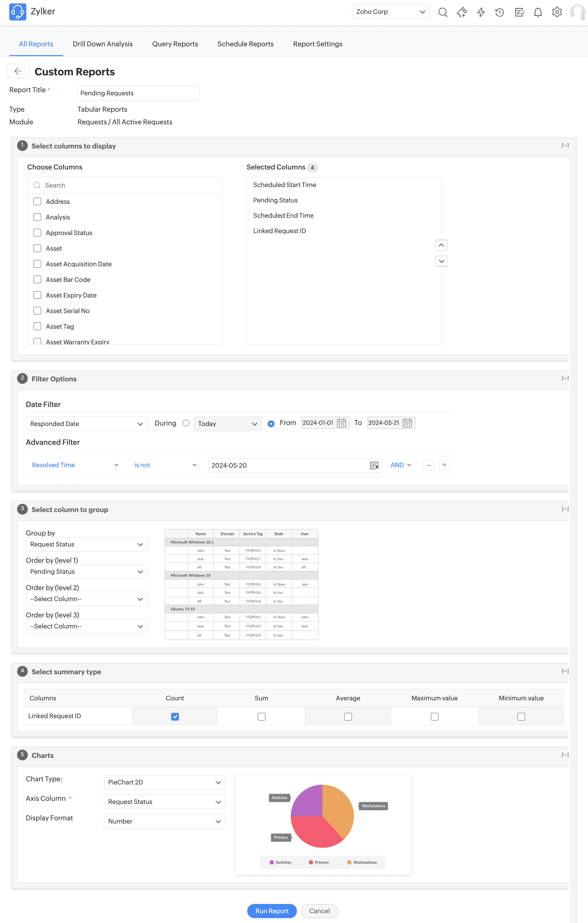Switch to the Query Reports tab

pyautogui.click(x=175, y=44)
